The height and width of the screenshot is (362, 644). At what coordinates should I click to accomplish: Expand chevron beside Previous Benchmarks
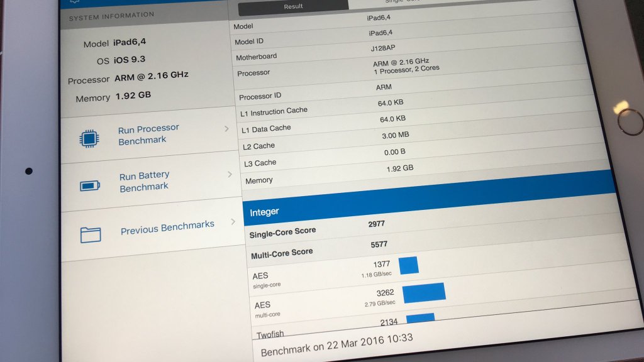point(233,221)
